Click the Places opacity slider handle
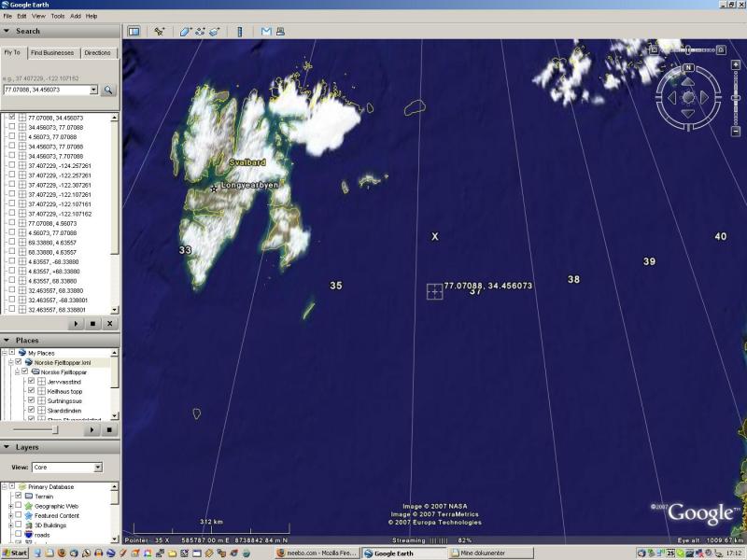The image size is (747, 560). 55,430
